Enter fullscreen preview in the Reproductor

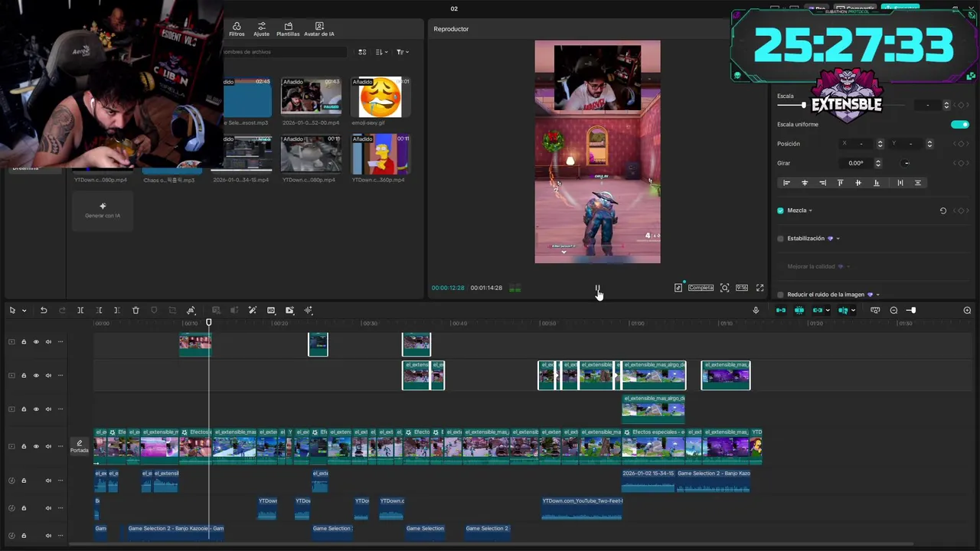pos(760,288)
